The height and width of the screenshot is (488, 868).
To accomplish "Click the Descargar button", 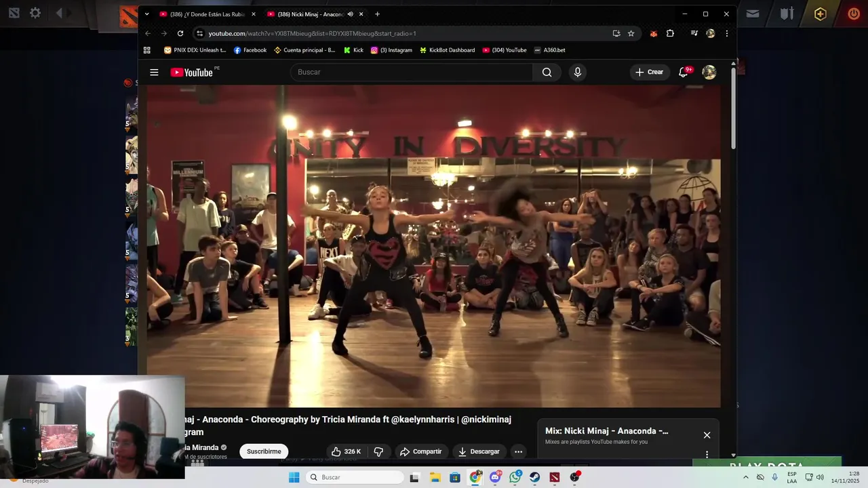I will (479, 451).
